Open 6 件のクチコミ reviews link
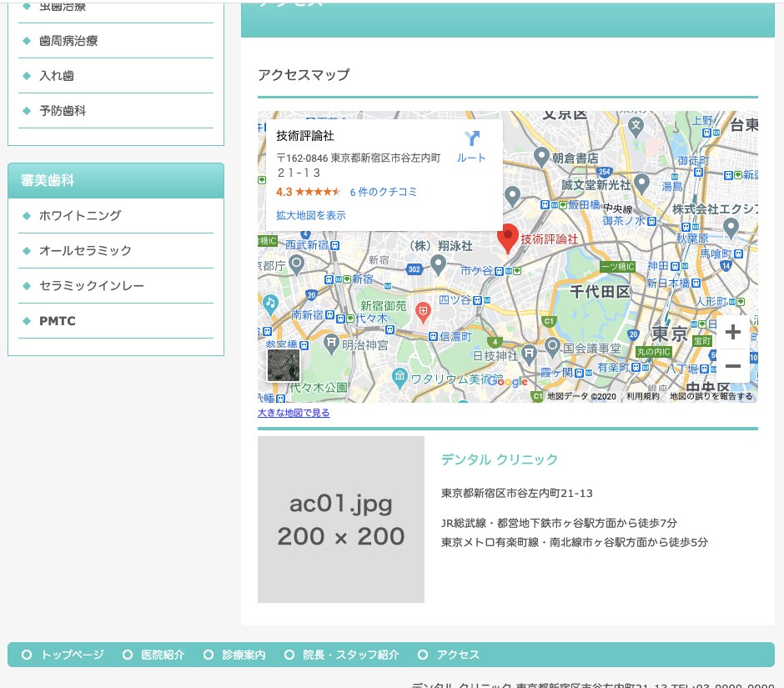Viewport: 784px width, 688px height. [x=383, y=192]
